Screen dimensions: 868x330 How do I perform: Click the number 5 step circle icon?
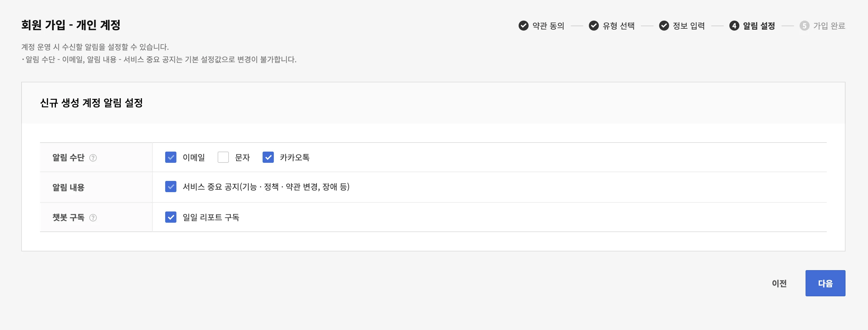pyautogui.click(x=804, y=26)
